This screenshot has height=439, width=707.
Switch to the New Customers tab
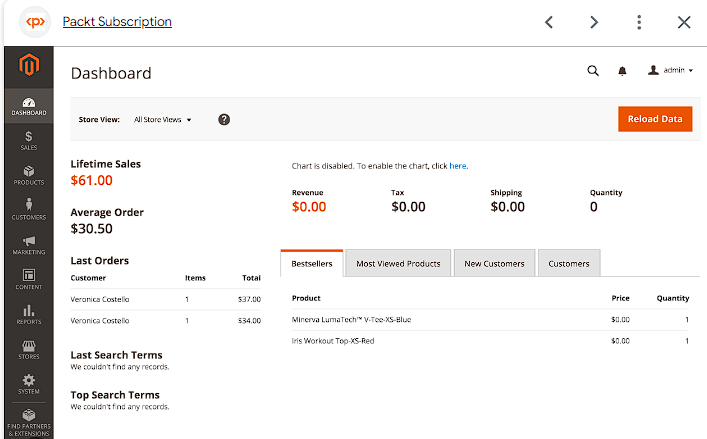pyautogui.click(x=494, y=263)
